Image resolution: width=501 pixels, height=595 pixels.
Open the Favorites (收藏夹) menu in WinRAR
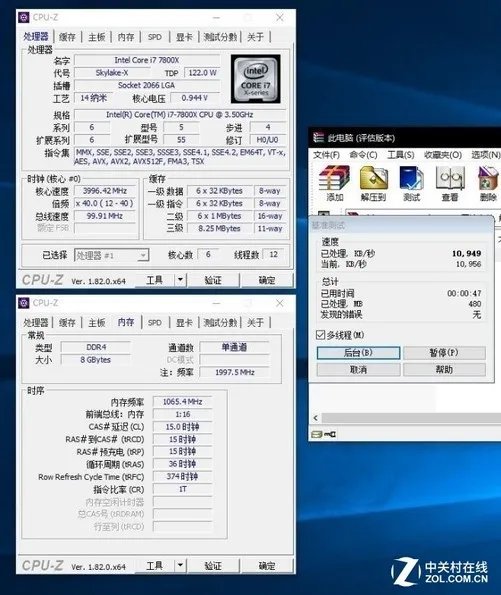[x=443, y=155]
